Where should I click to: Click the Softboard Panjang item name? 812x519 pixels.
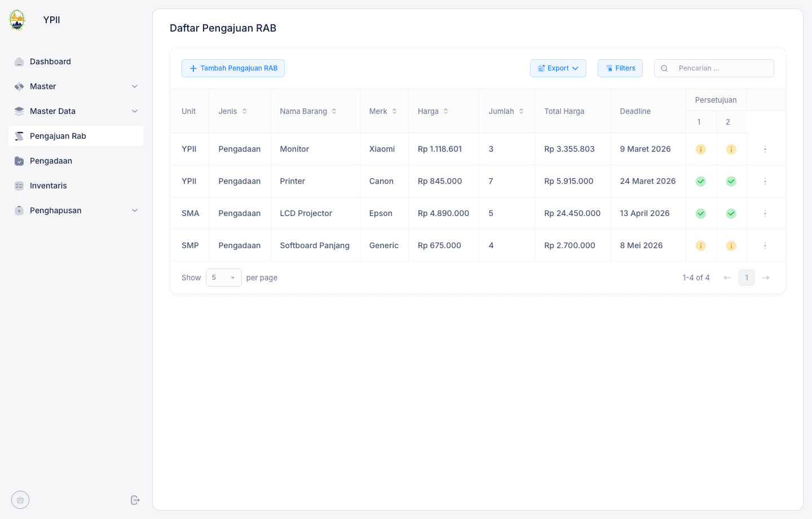coord(315,245)
